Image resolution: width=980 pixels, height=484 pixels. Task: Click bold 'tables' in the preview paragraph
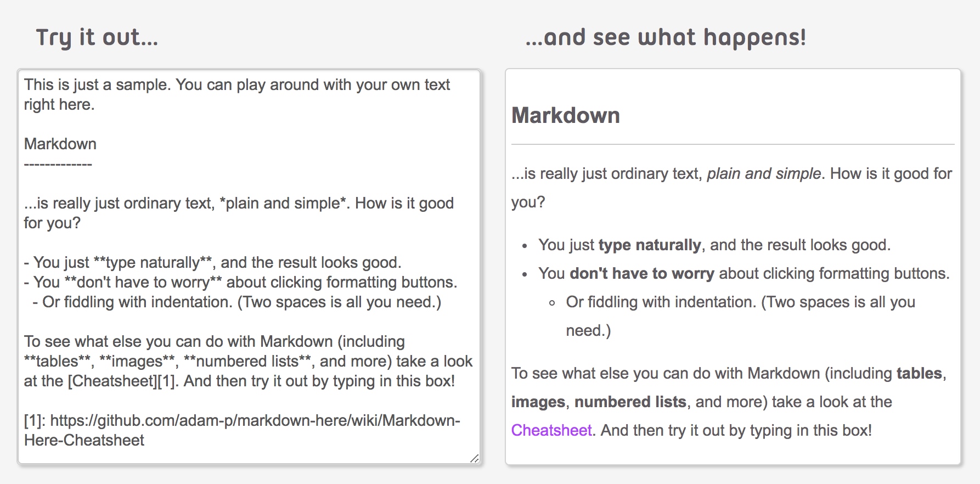(919, 374)
